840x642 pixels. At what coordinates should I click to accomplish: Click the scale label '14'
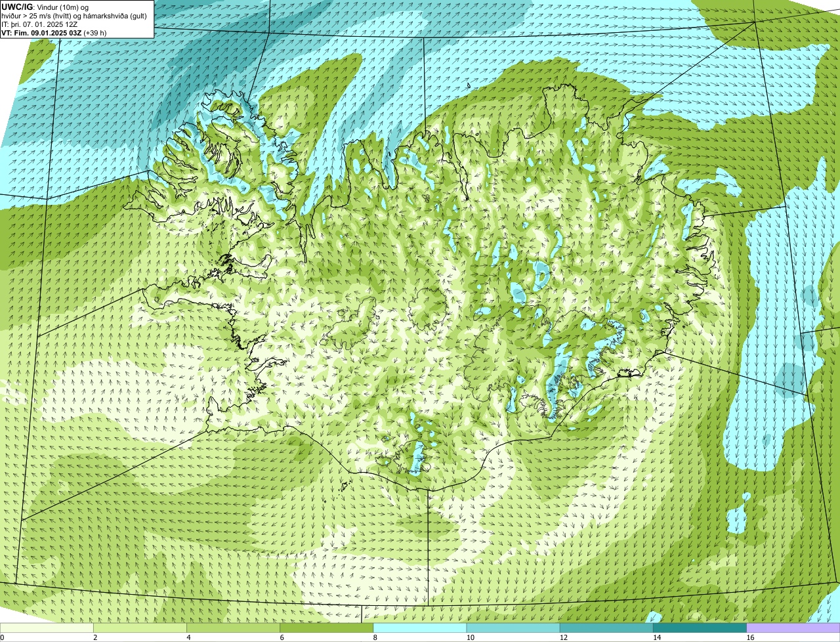[656, 637]
